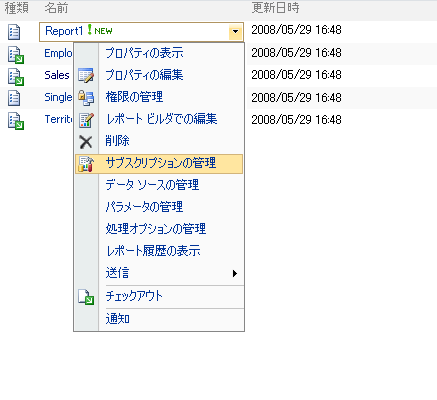Choose レポート履歴の表示 menu item
Image resolution: width=437 pixels, height=400 pixels.
159,251
